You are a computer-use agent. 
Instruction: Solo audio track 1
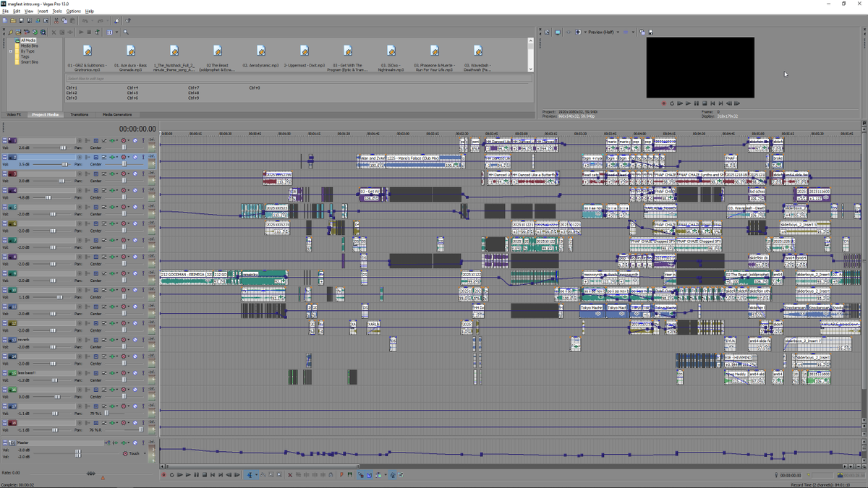coord(143,140)
